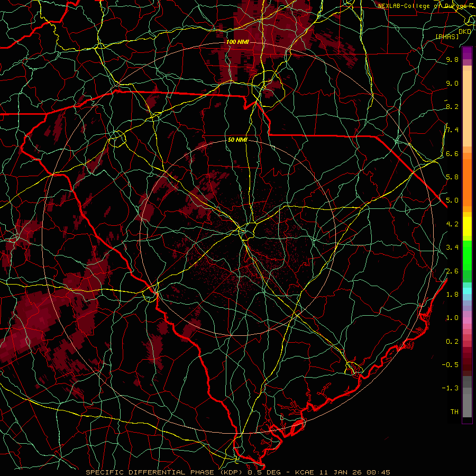Click the 3.4 value on the color scale

pyautogui.click(x=452, y=248)
